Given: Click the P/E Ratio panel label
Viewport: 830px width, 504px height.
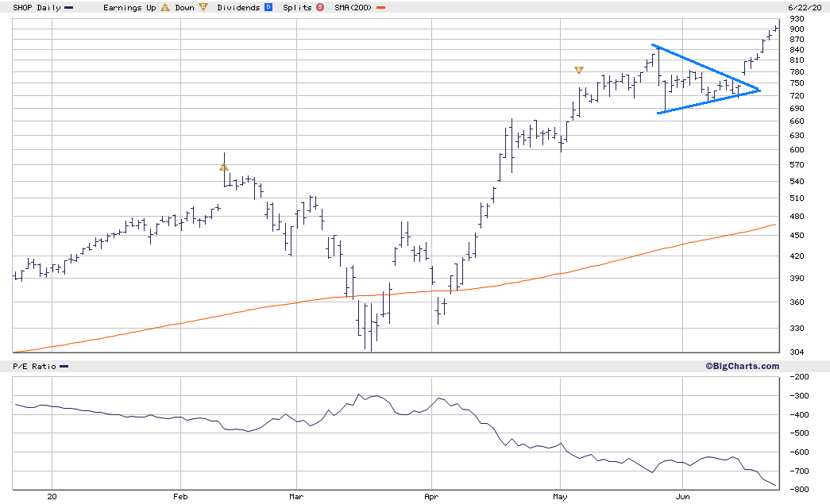Looking at the screenshot, I should point(34,367).
